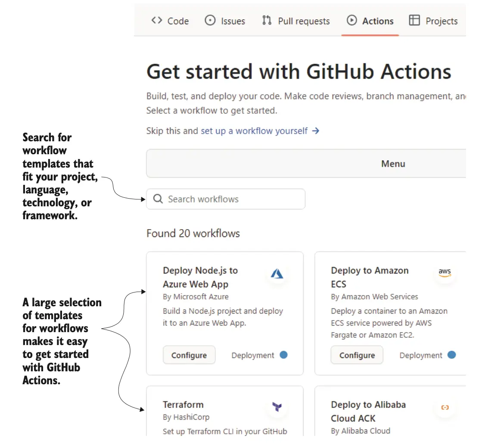
Task: Click the Code brackets icon
Action: [156, 21]
